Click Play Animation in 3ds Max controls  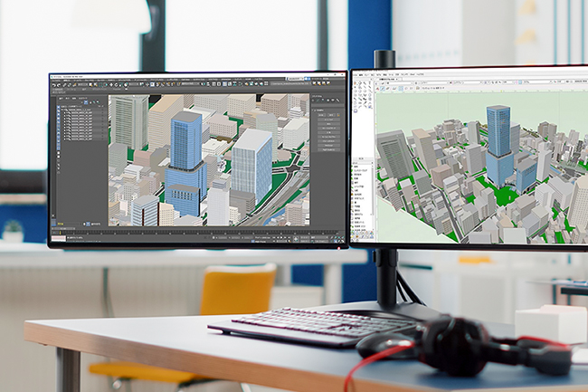click(281, 237)
